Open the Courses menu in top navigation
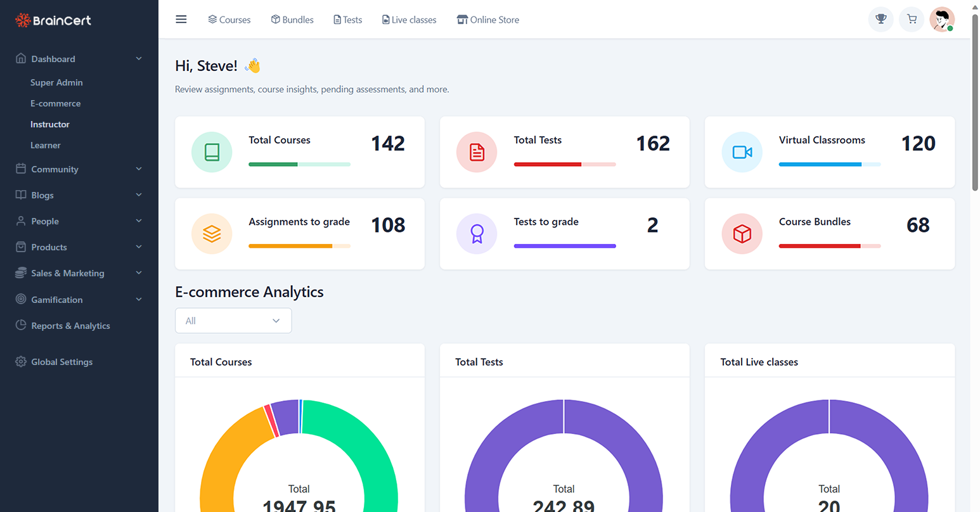Screen dimensions: 980x512 click(229, 19)
